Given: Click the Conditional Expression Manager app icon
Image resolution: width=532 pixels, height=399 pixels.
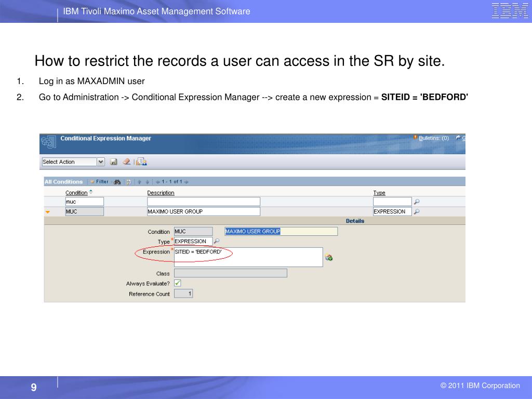Looking at the screenshot, I should pos(48,142).
